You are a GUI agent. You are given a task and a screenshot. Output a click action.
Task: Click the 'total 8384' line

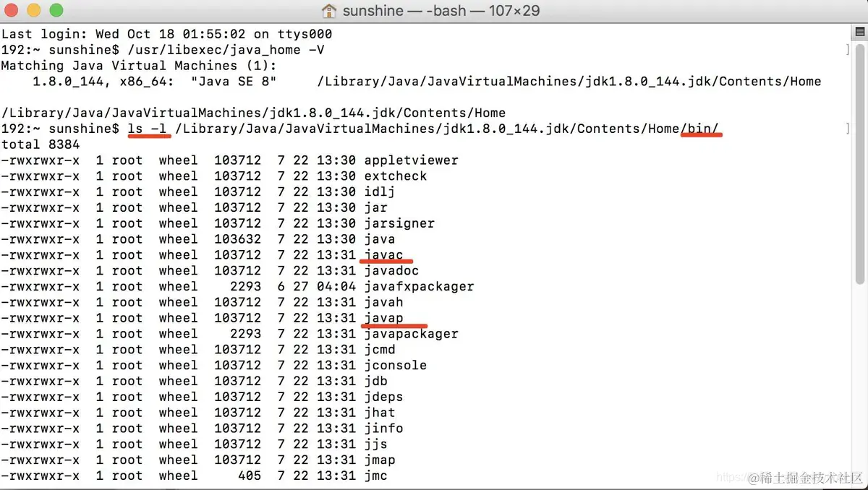(x=41, y=145)
